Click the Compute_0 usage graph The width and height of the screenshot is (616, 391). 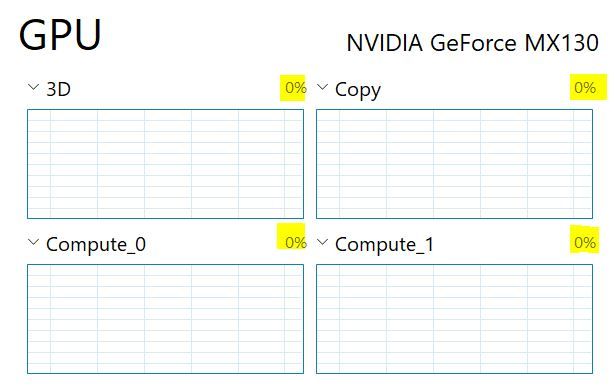pos(165,319)
